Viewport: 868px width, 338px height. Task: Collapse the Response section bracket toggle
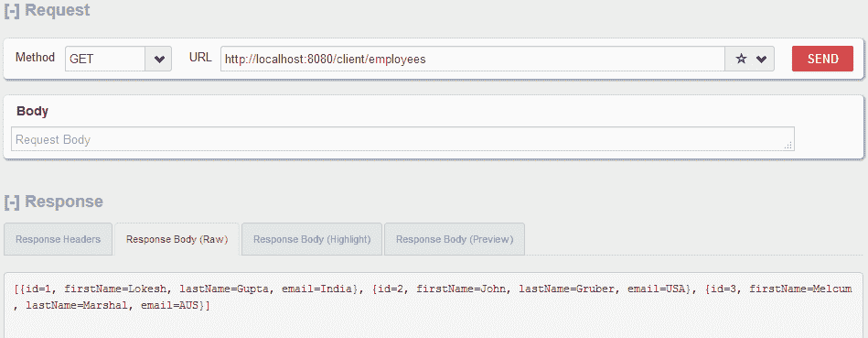click(12, 202)
